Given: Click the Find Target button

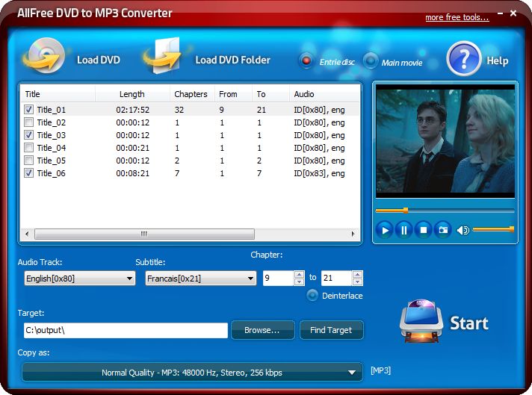Looking at the screenshot, I should click(x=331, y=330).
